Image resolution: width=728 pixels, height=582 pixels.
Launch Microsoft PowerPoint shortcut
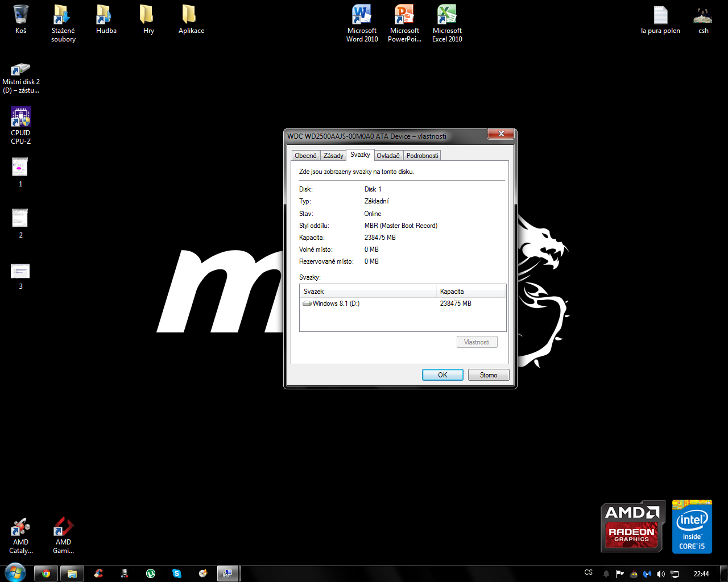[x=404, y=23]
